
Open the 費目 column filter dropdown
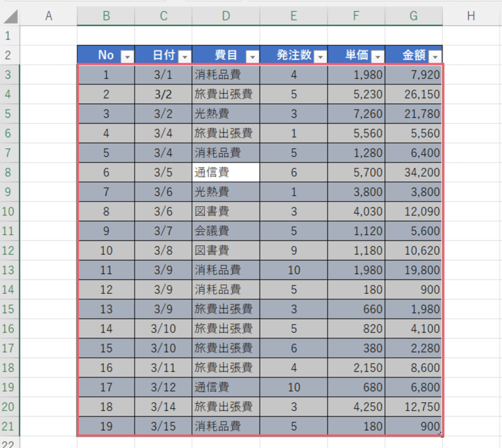point(252,57)
